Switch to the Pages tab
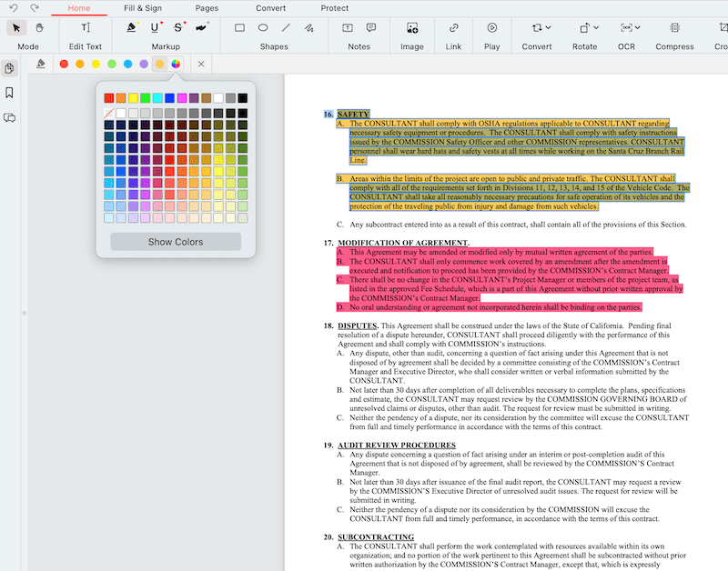 click(207, 8)
